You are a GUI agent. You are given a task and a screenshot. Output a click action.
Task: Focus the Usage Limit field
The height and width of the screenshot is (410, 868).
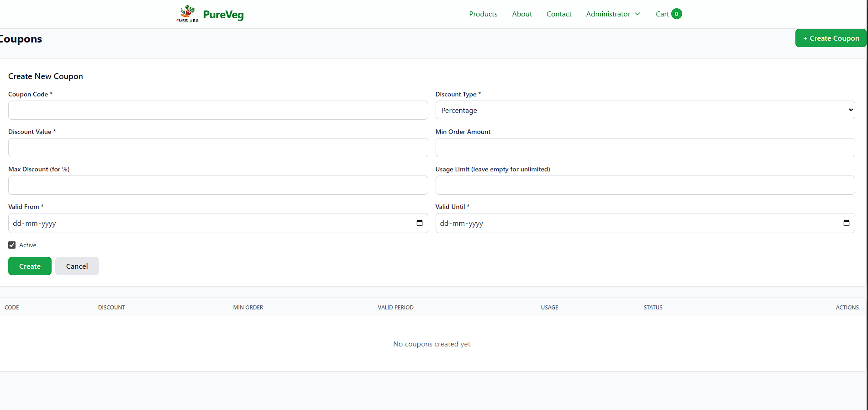(x=645, y=185)
